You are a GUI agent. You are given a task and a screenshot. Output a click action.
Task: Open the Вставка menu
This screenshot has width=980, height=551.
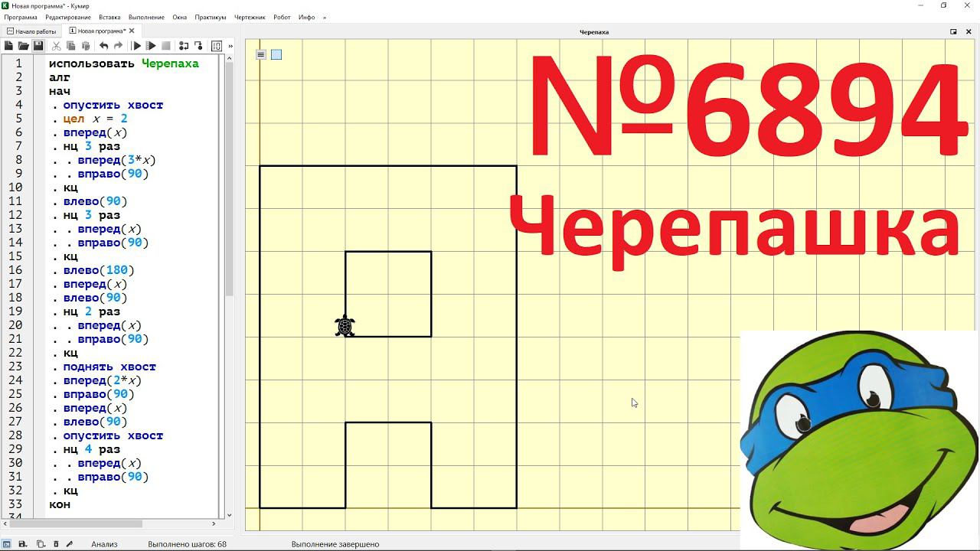[109, 17]
